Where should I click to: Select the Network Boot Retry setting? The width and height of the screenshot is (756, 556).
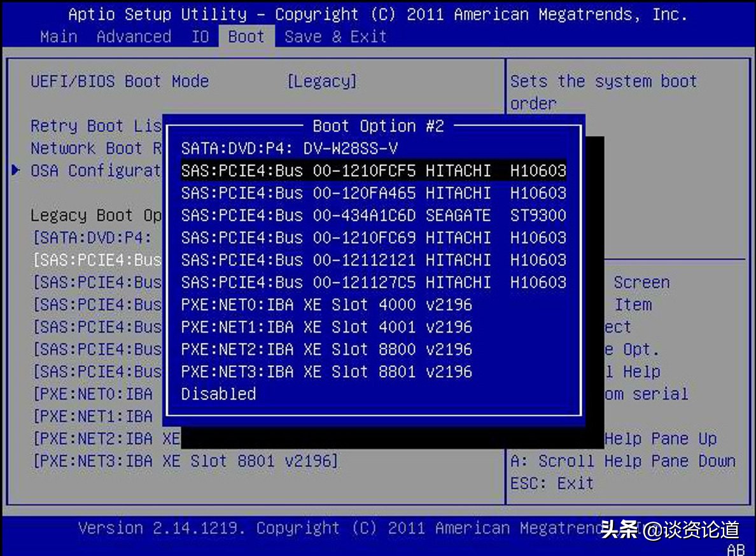coord(96,148)
